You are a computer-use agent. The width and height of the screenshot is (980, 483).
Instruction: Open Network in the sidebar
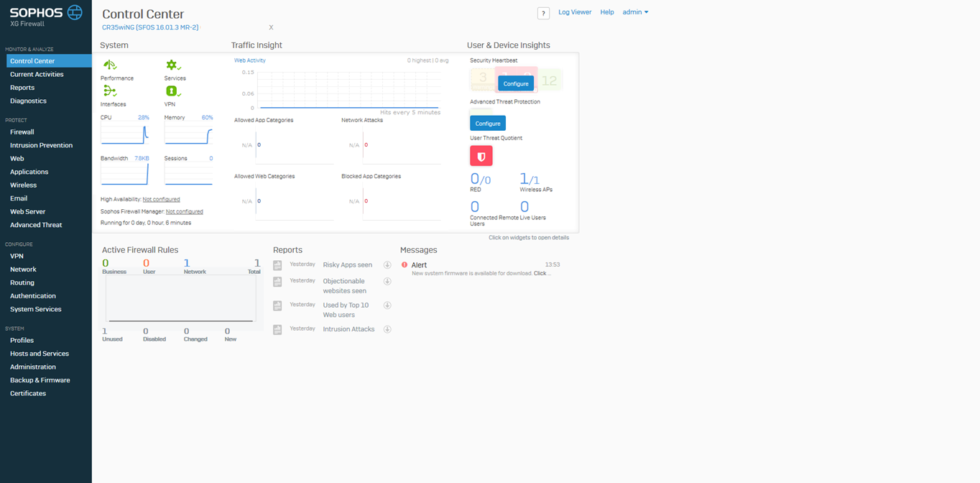coord(23,270)
